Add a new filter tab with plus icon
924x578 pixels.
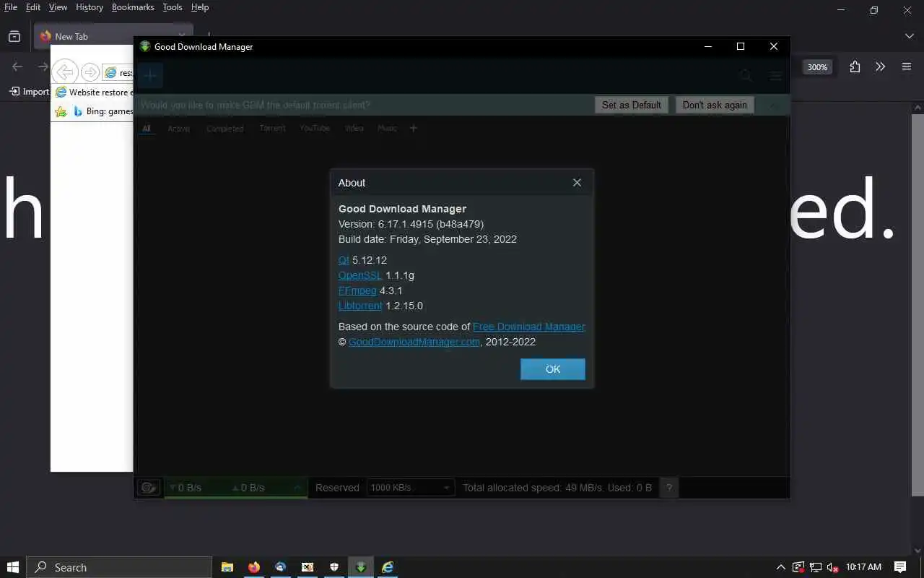tap(414, 128)
